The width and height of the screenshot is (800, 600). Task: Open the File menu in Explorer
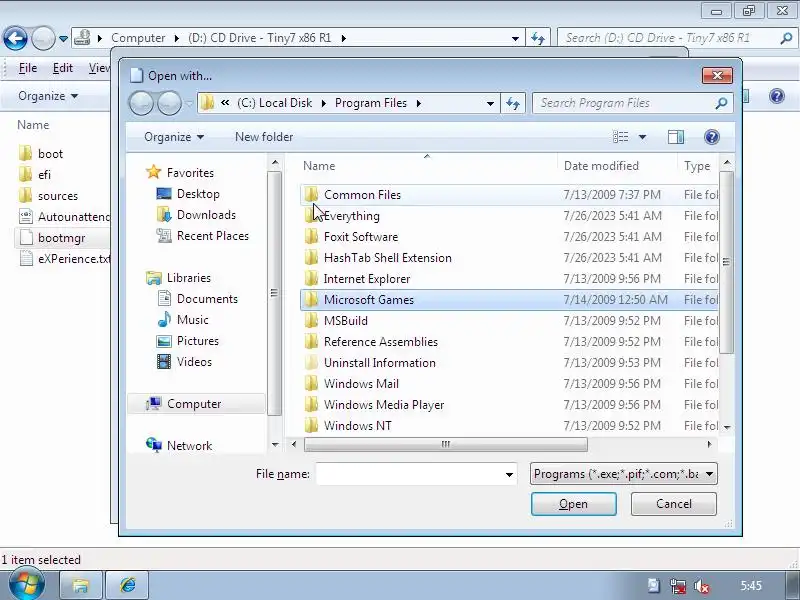(28, 68)
